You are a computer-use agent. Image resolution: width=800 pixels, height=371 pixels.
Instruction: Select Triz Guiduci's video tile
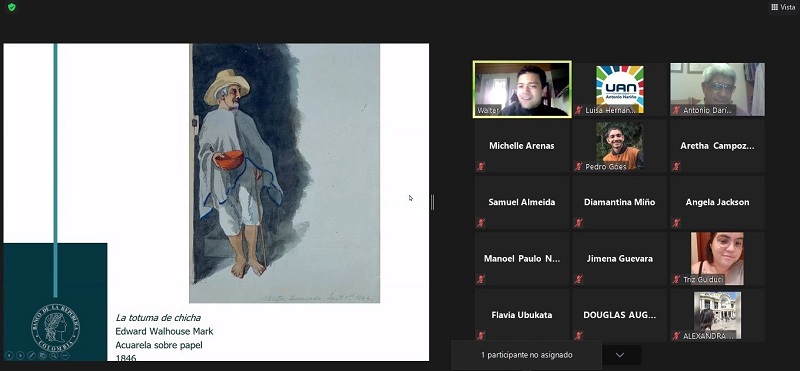(717, 259)
